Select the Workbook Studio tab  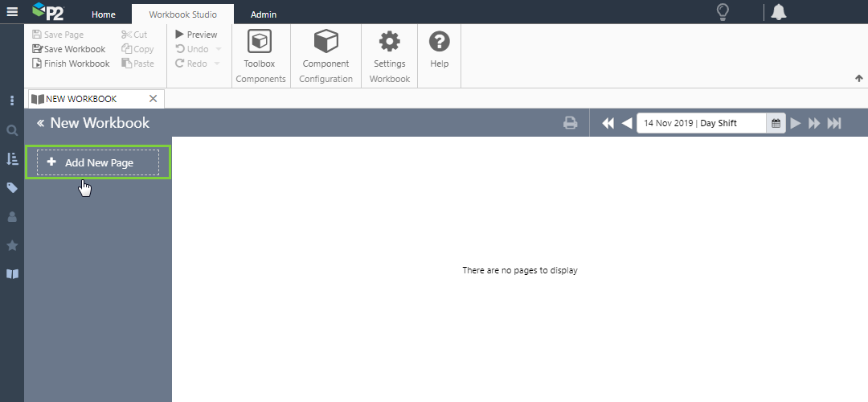click(182, 14)
